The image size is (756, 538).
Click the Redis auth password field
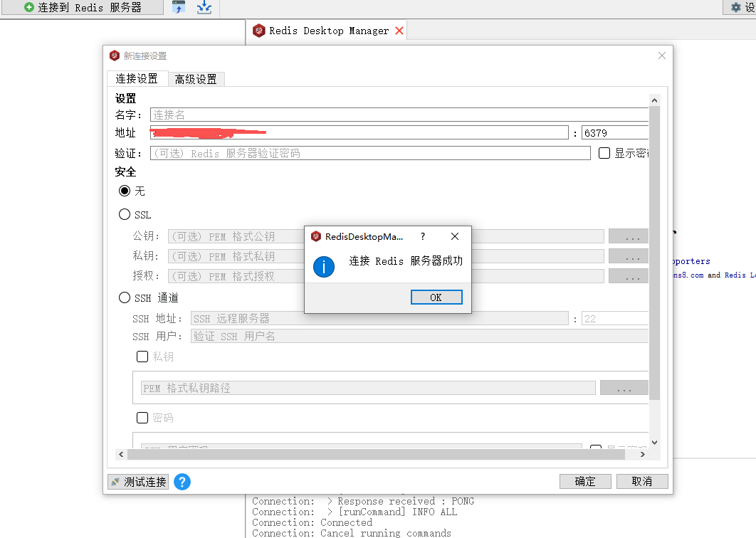click(x=370, y=153)
